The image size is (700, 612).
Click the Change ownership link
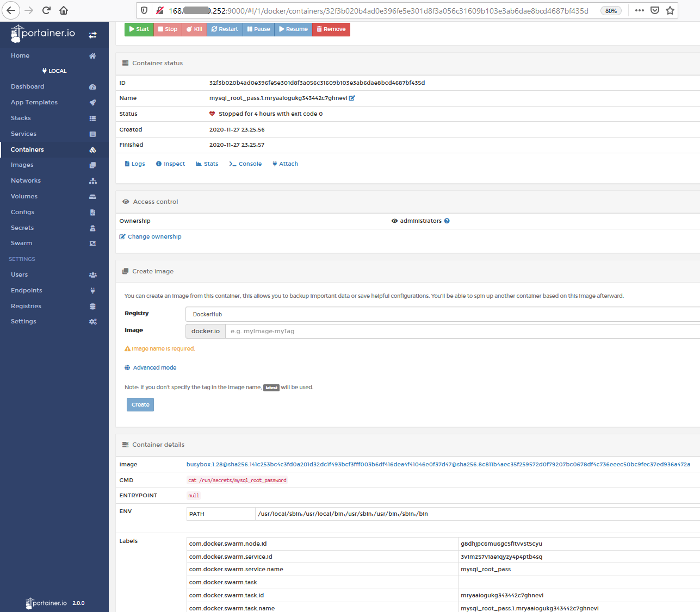[x=151, y=236]
